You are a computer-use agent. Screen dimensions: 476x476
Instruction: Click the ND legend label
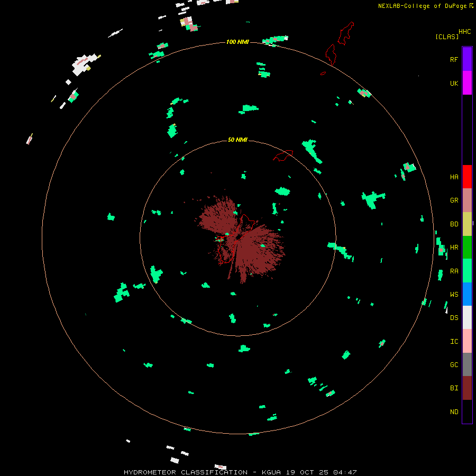[454, 412]
